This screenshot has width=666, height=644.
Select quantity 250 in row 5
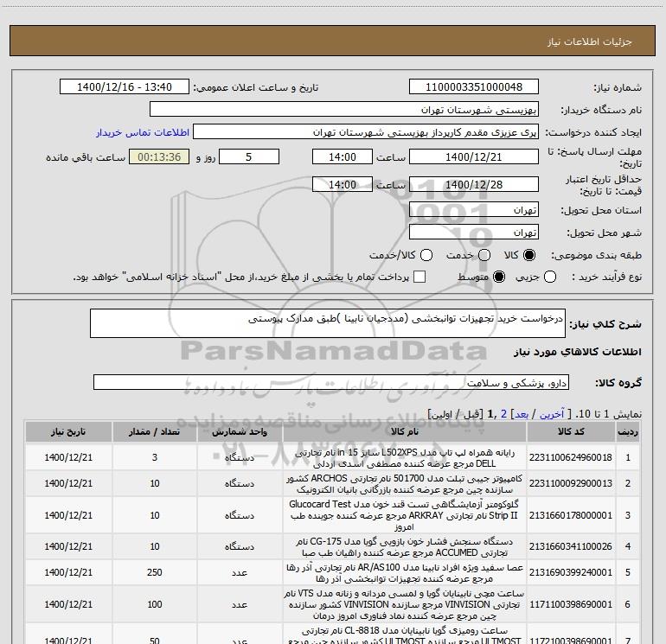pos(155,572)
